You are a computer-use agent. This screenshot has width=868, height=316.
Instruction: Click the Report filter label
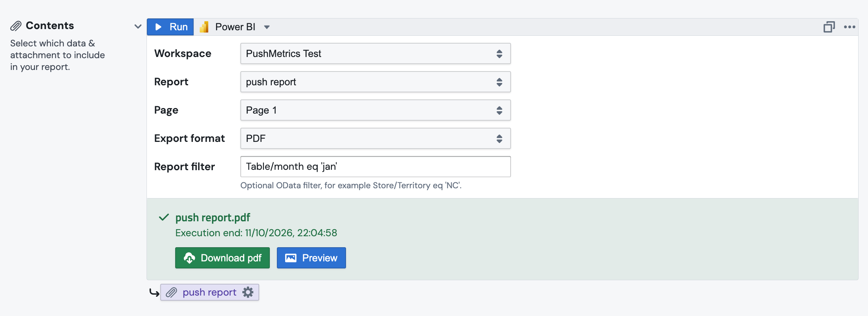coord(184,167)
